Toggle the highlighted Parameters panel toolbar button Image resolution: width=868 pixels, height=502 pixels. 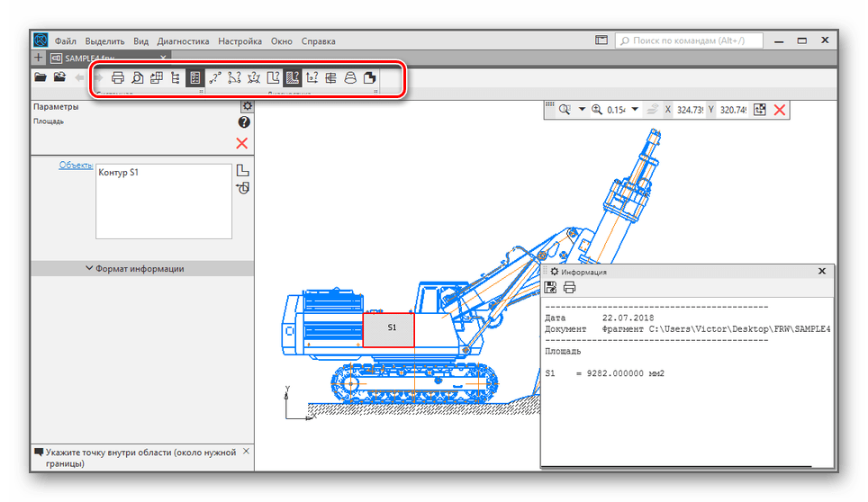point(195,78)
